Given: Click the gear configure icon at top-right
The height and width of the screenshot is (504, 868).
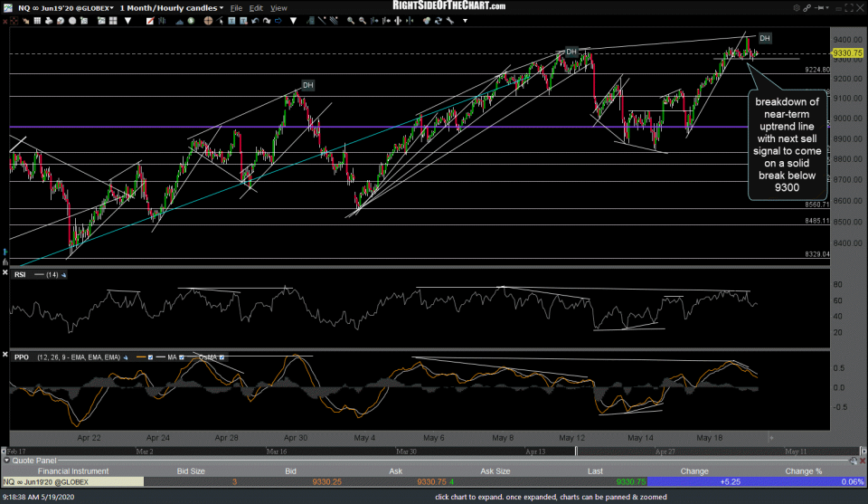Looking at the screenshot, I should pos(797,8).
